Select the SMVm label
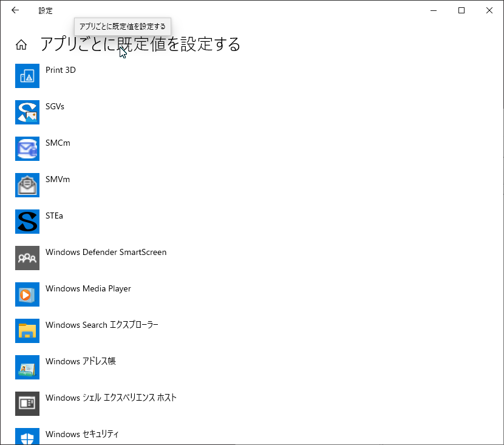Viewport: 504px width, 445px height. click(x=58, y=179)
